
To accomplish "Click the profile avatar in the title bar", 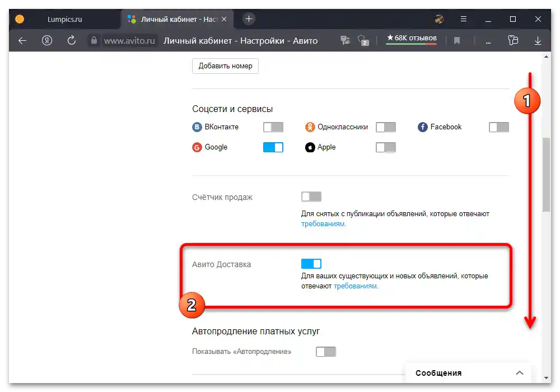I will tap(439, 19).
